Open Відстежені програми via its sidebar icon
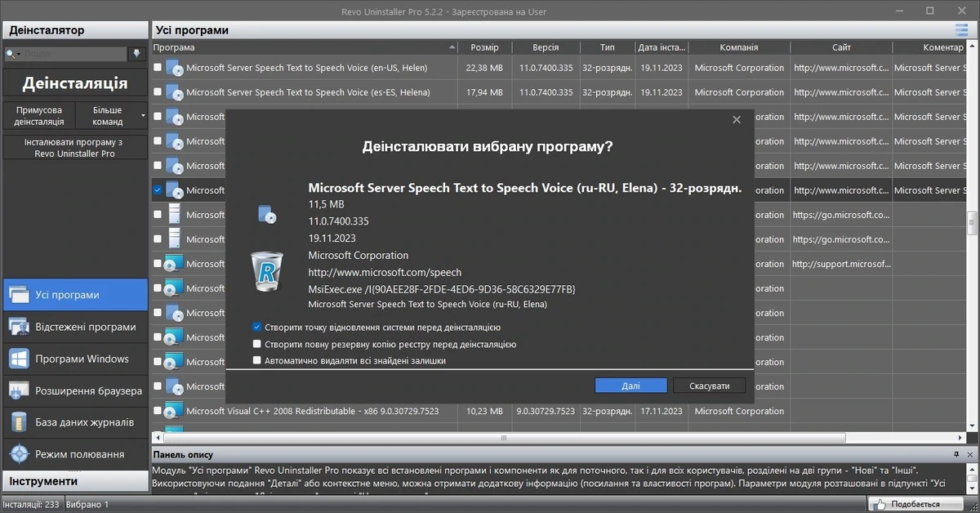 pos(20,327)
